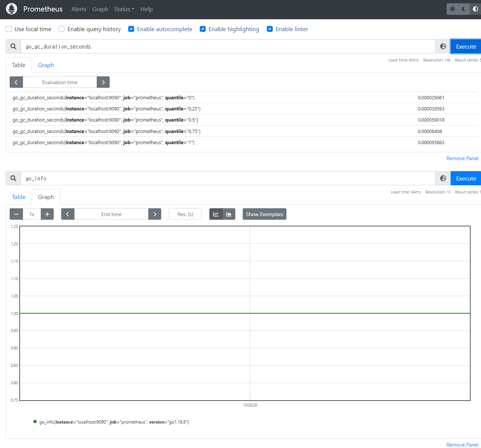Click value 0.000029061
This screenshot has width=481, height=448.
[431, 97]
